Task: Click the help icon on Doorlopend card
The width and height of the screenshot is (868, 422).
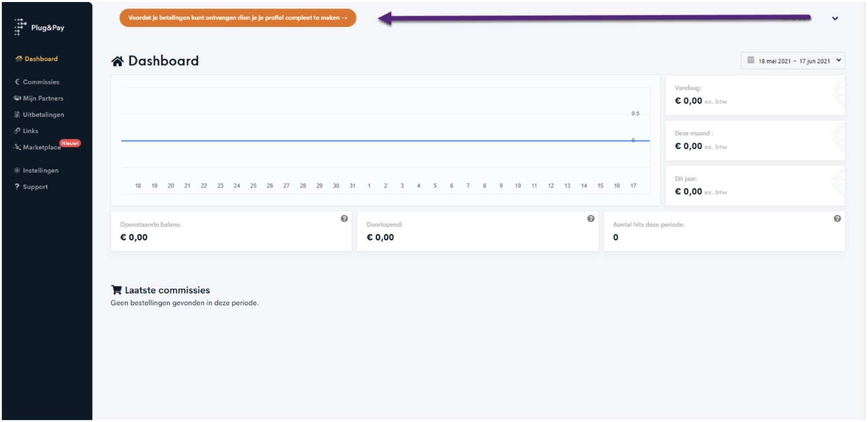Action: pos(591,218)
